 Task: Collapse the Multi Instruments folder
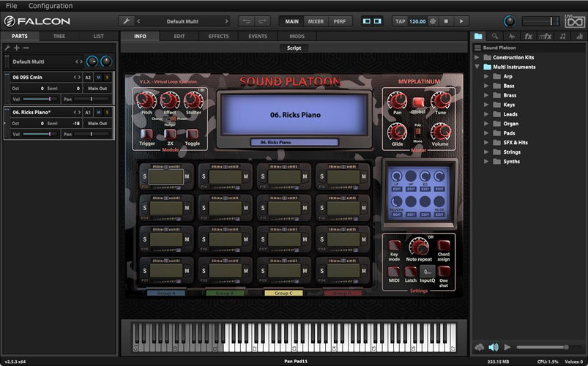click(477, 67)
